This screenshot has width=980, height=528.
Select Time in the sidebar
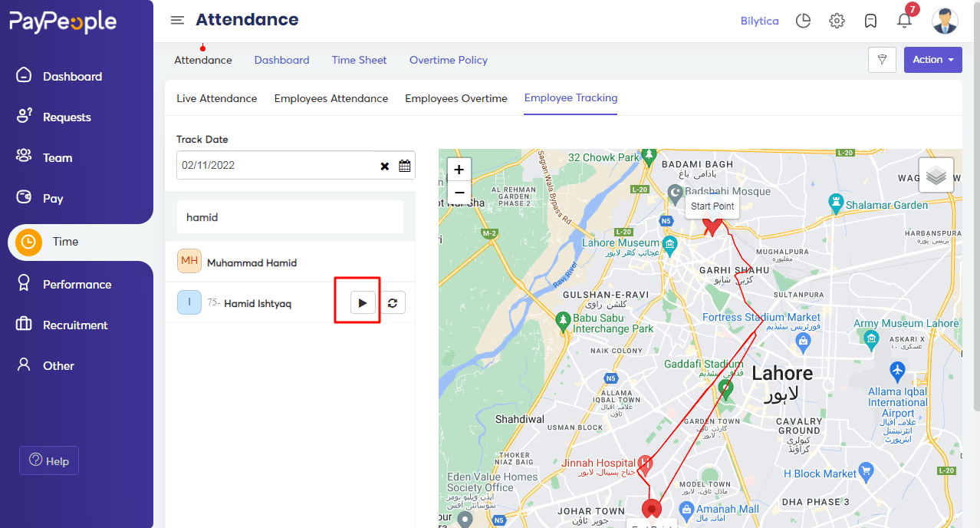[x=81, y=242]
